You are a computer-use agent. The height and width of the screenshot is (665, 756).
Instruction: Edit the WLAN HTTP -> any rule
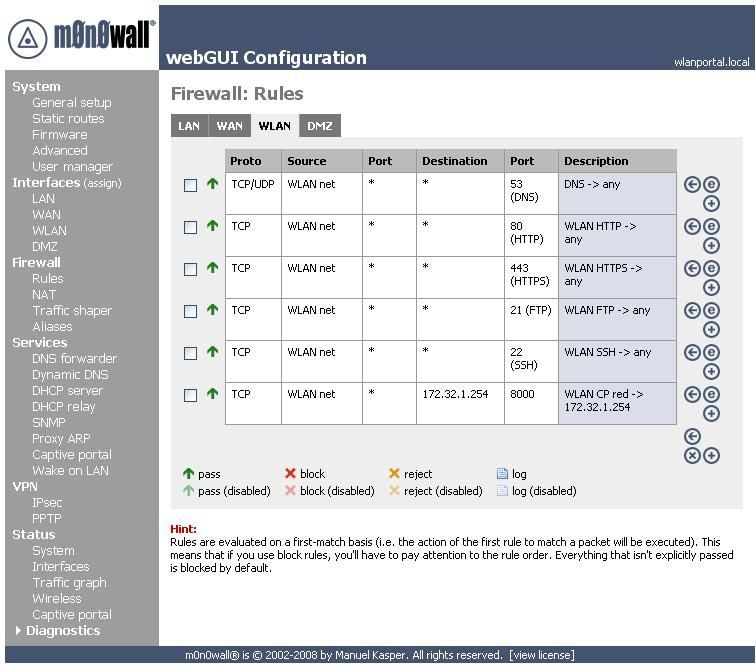pyautogui.click(x=711, y=226)
